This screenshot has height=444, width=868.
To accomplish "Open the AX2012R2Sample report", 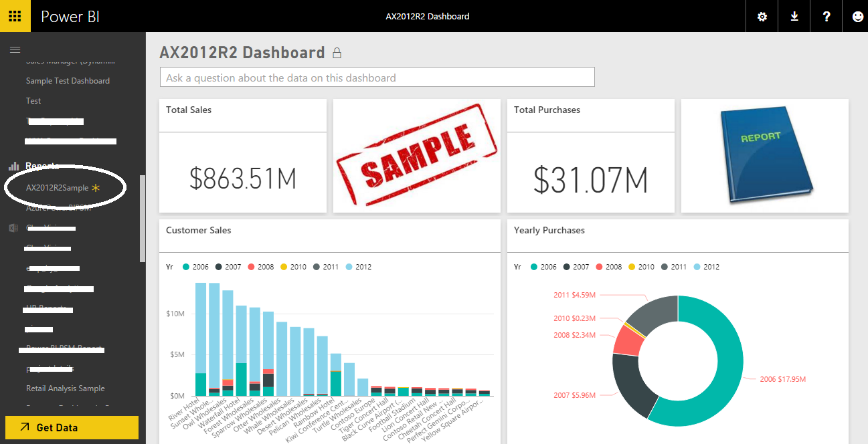I will (58, 188).
